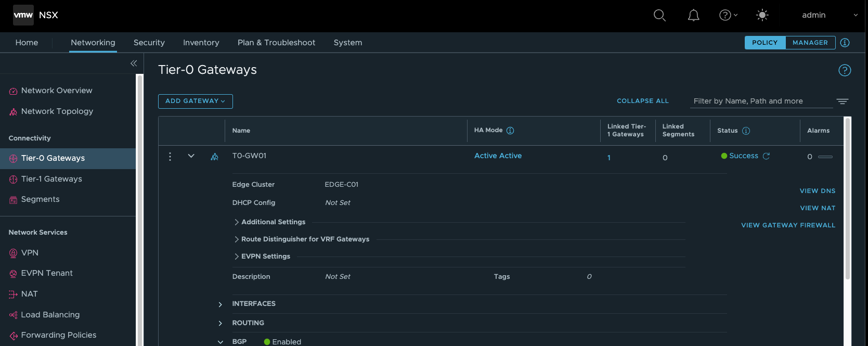Image resolution: width=868 pixels, height=346 pixels.
Task: Click the Load Balancing sidebar icon
Action: point(13,315)
